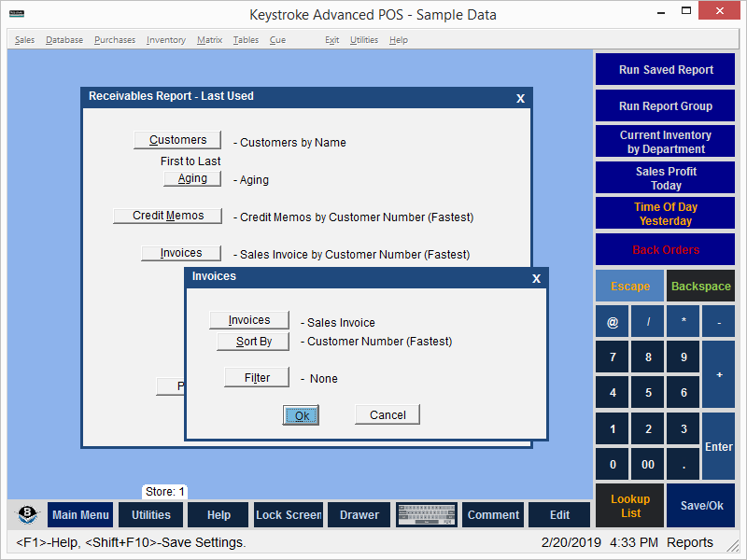The height and width of the screenshot is (560, 747).
Task: Tap keypad number 3
Action: (x=684, y=428)
